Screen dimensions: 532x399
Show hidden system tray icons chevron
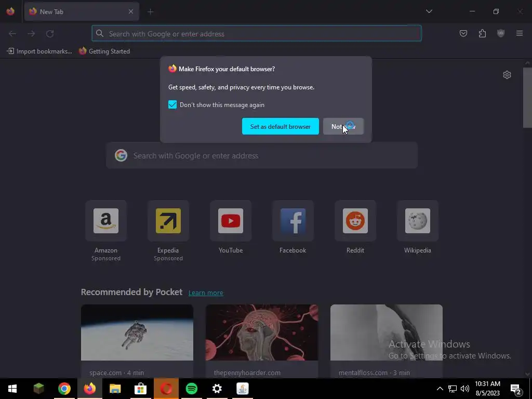point(440,389)
